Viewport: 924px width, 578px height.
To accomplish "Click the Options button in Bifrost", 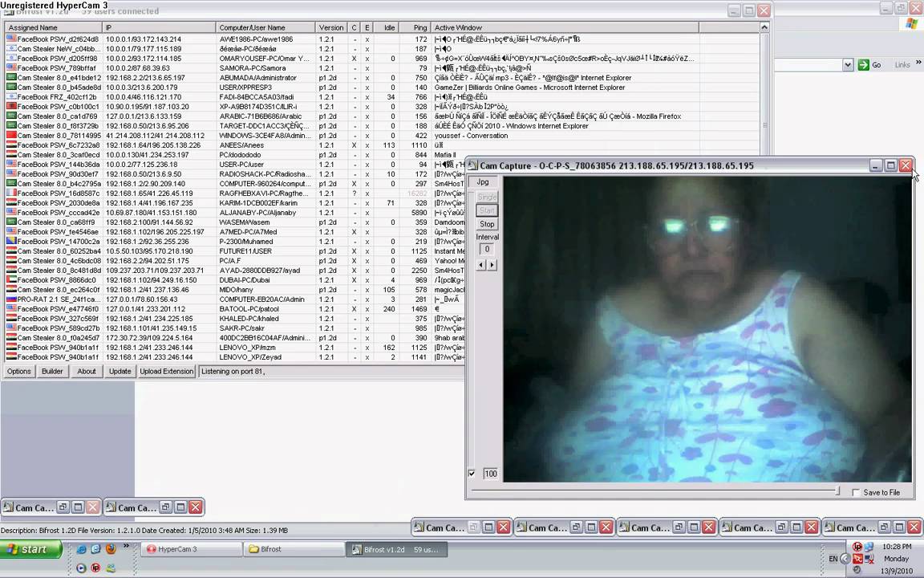I will pos(18,372).
